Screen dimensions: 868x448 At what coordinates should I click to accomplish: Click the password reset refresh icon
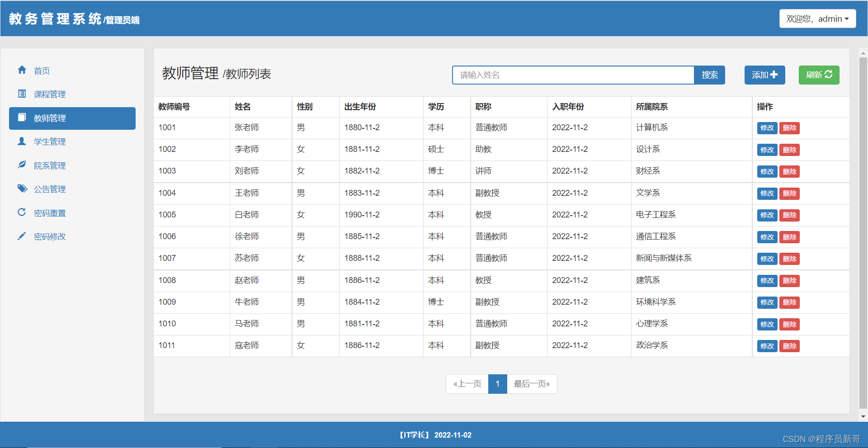(x=22, y=212)
